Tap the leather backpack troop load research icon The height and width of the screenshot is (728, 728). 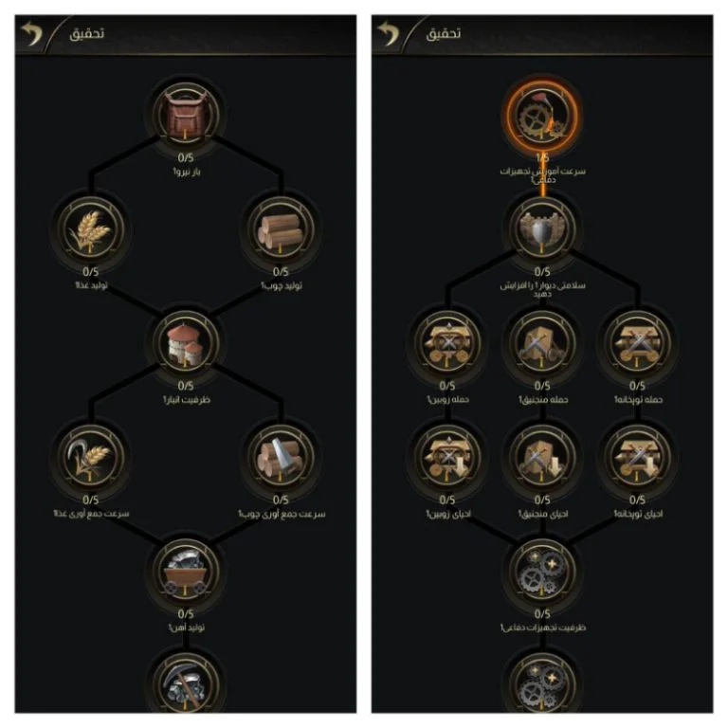pos(185,114)
